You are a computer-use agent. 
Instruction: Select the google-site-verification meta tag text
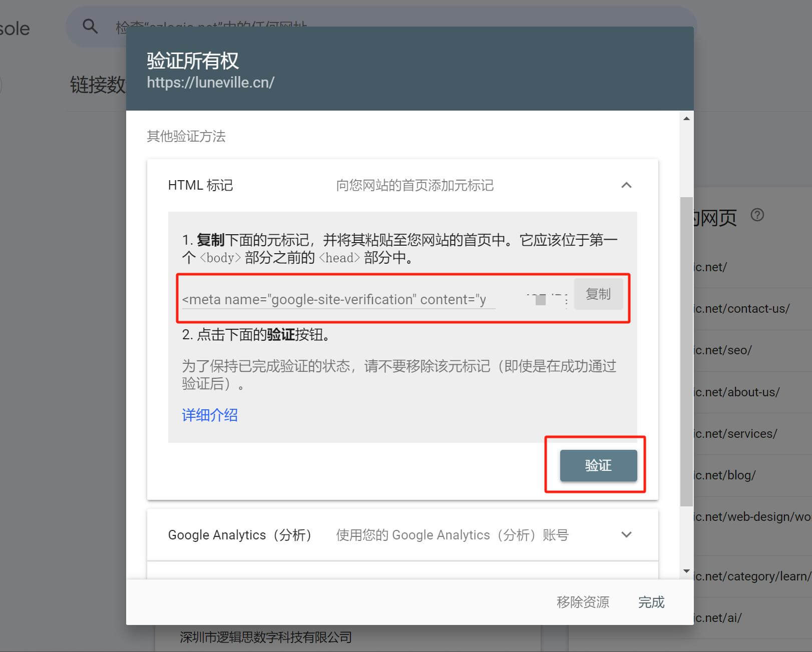(337, 299)
